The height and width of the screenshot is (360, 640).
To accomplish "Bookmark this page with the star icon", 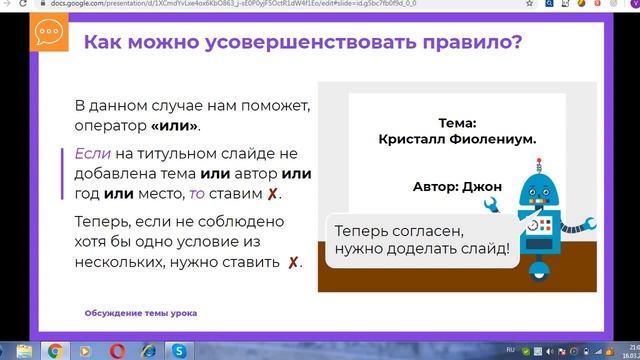I will tap(529, 3).
